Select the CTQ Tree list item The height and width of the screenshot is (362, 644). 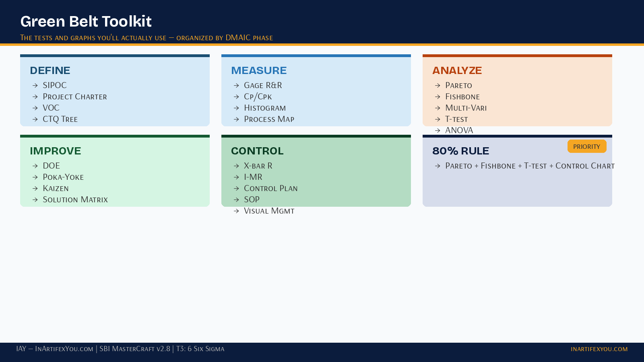60,119
